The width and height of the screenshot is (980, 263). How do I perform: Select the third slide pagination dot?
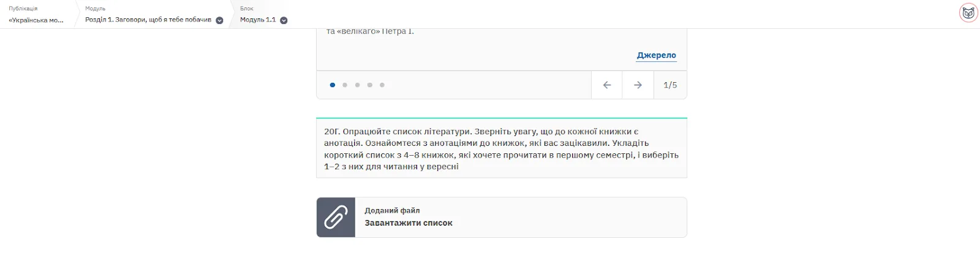(357, 85)
